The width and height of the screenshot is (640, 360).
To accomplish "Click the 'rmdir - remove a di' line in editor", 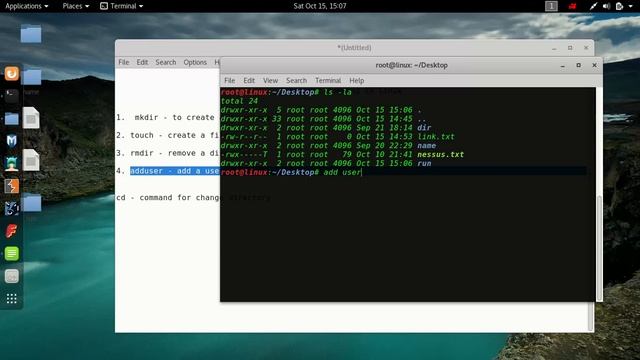I will tap(168, 153).
